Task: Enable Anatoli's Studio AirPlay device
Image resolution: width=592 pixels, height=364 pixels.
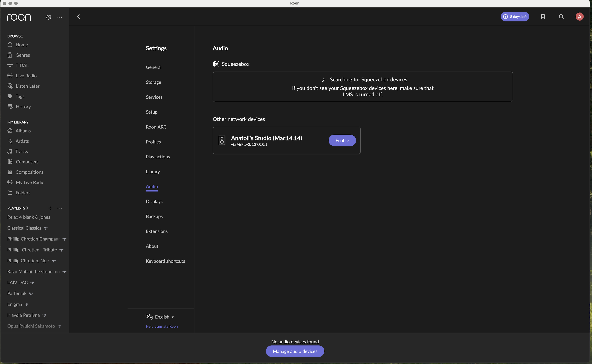Action: (x=342, y=140)
